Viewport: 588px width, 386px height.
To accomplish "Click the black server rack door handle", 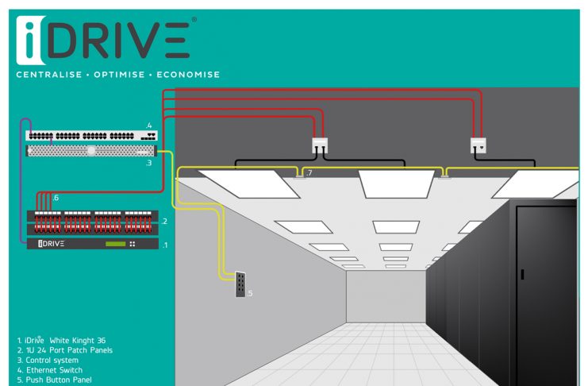I will [522, 275].
